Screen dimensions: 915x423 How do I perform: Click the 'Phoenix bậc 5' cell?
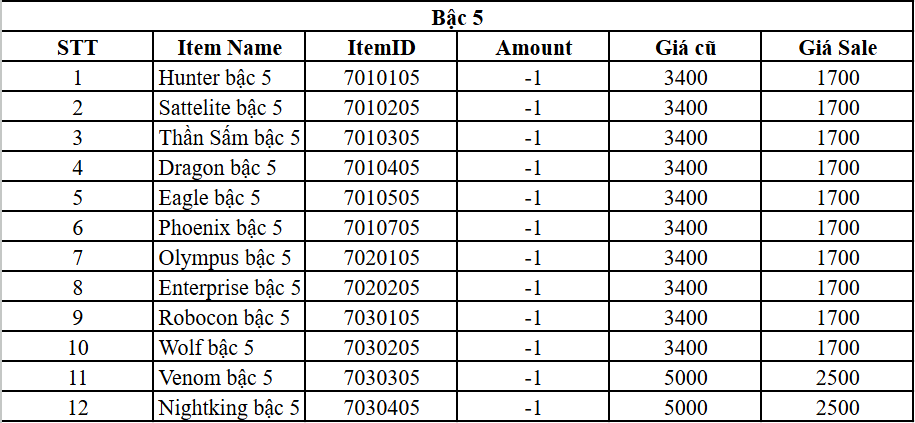click(220, 227)
